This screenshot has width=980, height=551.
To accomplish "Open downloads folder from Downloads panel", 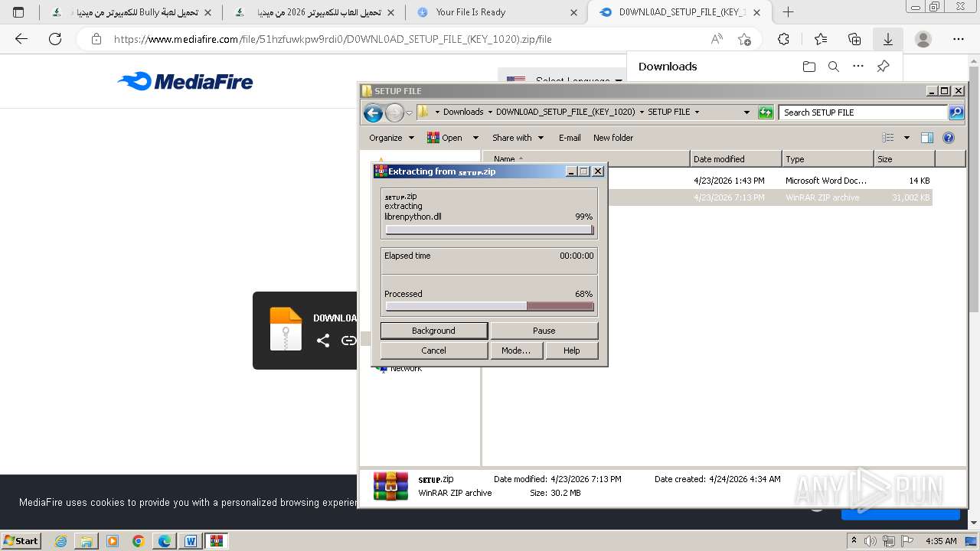I will [x=809, y=67].
